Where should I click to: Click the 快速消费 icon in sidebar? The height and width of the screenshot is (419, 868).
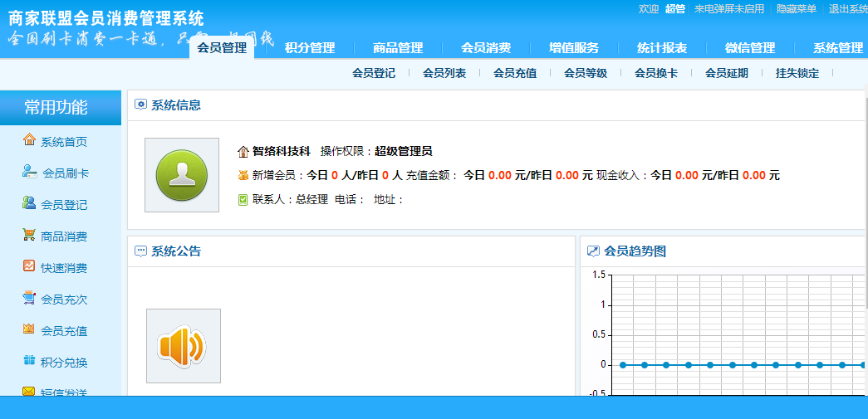tap(29, 266)
